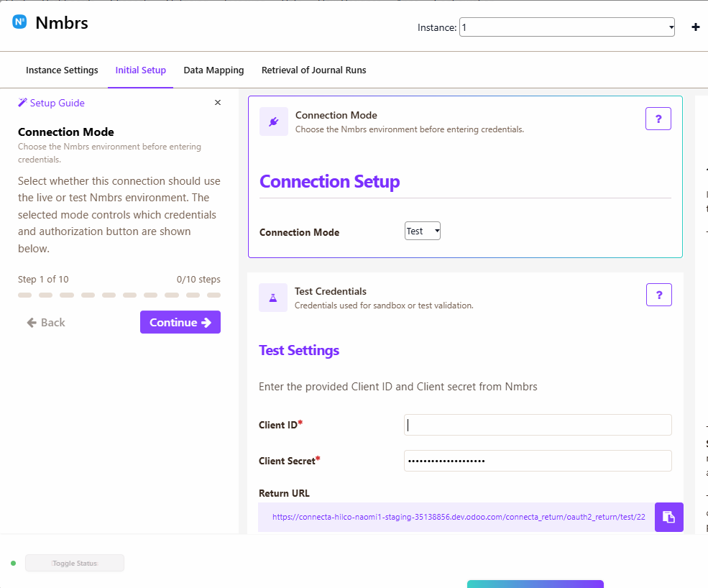This screenshot has width=708, height=588.
Task: Go Back in setup guide
Action: [46, 323]
